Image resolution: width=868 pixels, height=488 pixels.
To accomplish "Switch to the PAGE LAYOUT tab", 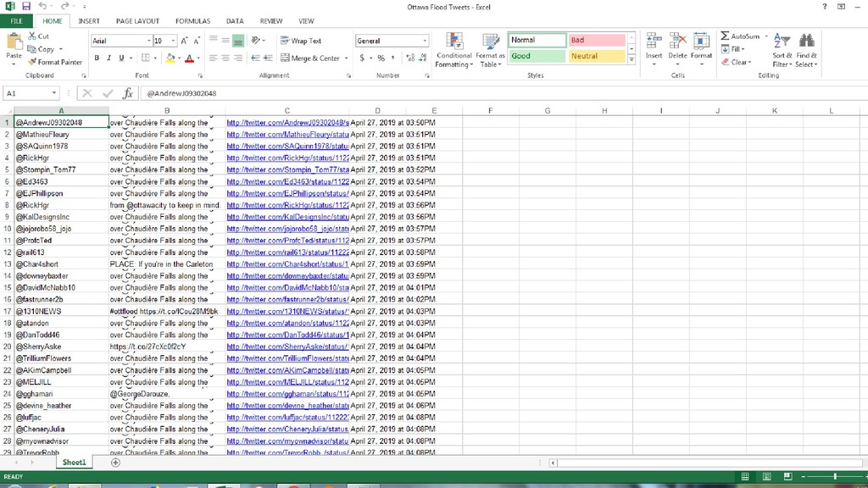I will click(x=137, y=21).
